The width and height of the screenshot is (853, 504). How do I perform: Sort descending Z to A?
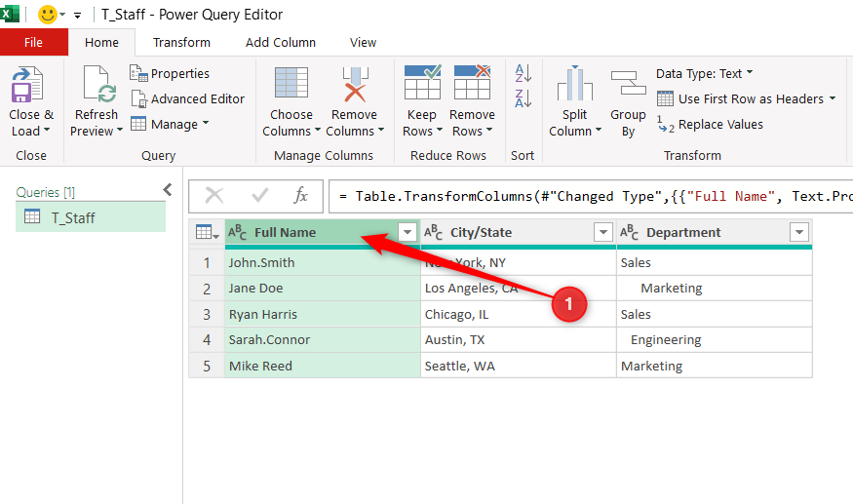[523, 98]
